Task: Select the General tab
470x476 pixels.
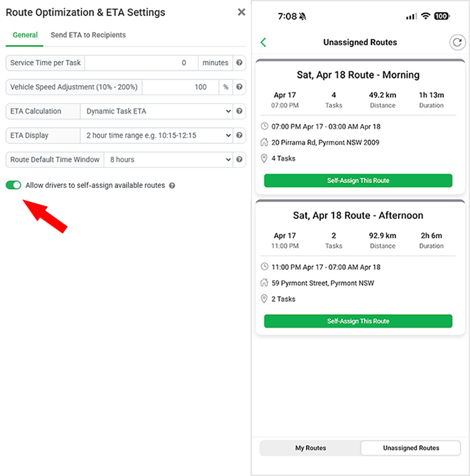Action: click(26, 35)
